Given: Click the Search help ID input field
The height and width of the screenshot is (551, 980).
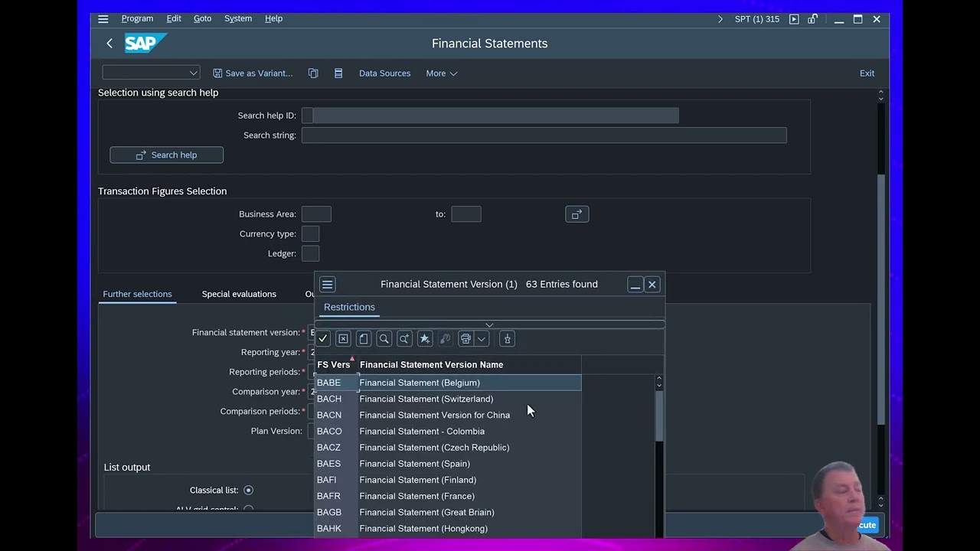Looking at the screenshot, I should click(490, 116).
